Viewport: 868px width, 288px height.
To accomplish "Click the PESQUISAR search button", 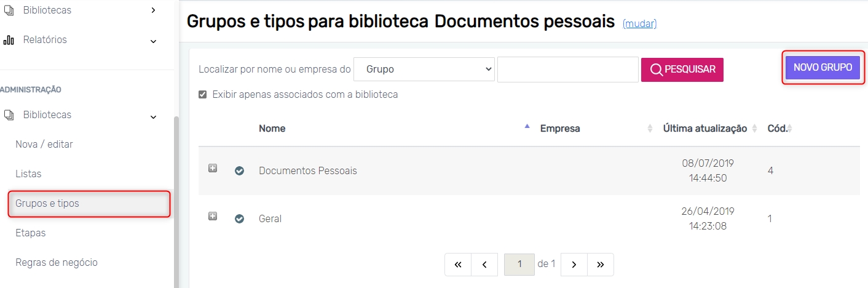I will point(682,70).
